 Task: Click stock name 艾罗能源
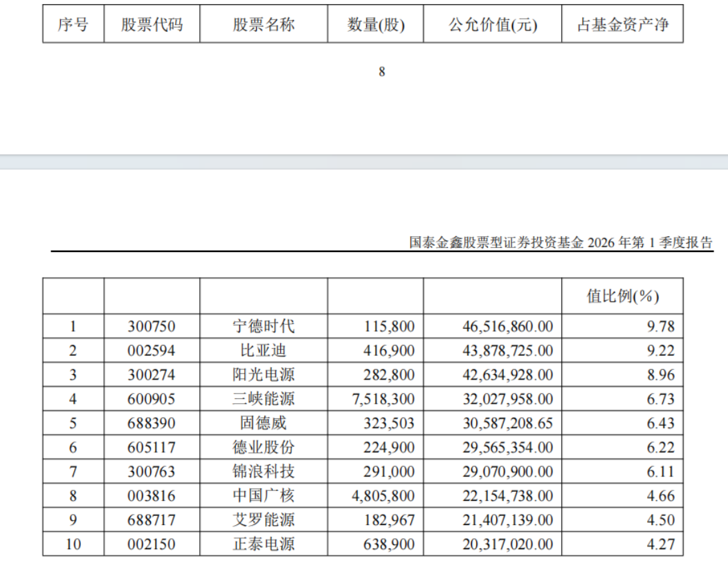click(x=264, y=519)
